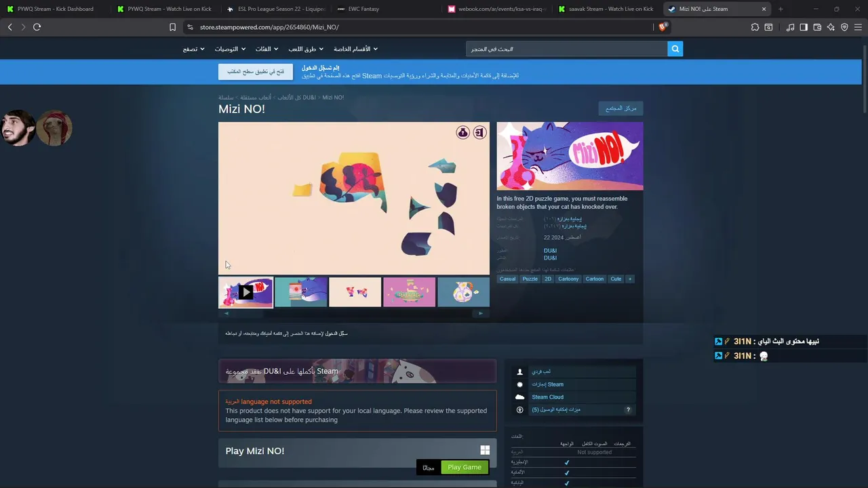Expand the الفئات categories dropdown
Viewport: 868px width, 488px height.
(x=267, y=49)
